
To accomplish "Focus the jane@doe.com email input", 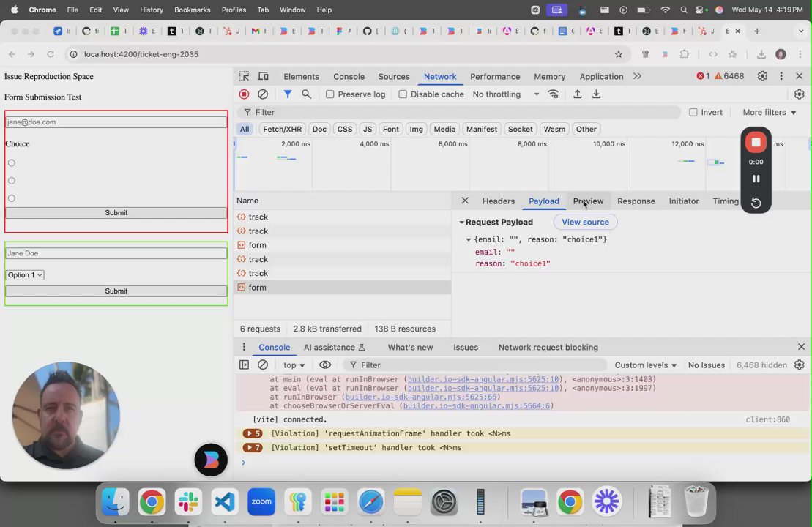I will pyautogui.click(x=116, y=122).
